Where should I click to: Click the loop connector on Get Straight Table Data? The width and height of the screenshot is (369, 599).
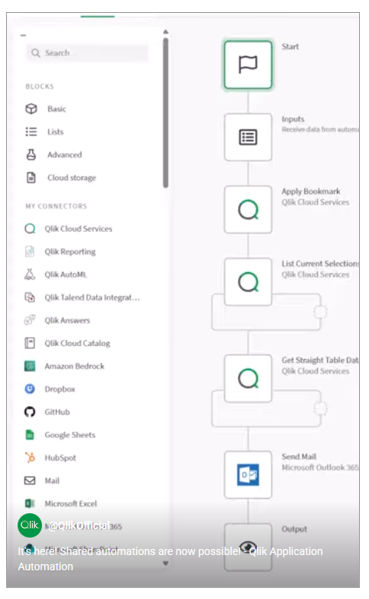click(320, 408)
